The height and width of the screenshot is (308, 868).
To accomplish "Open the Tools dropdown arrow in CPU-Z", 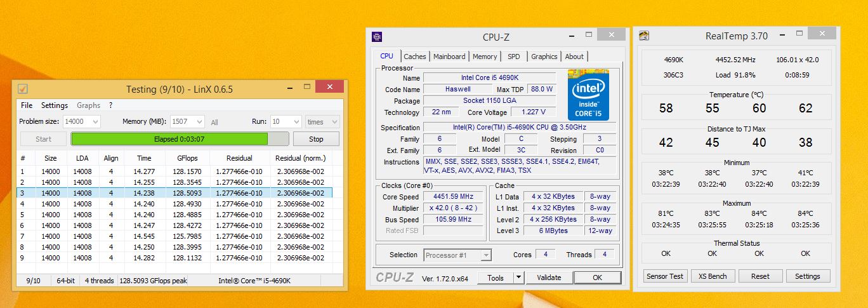I will pos(518,277).
